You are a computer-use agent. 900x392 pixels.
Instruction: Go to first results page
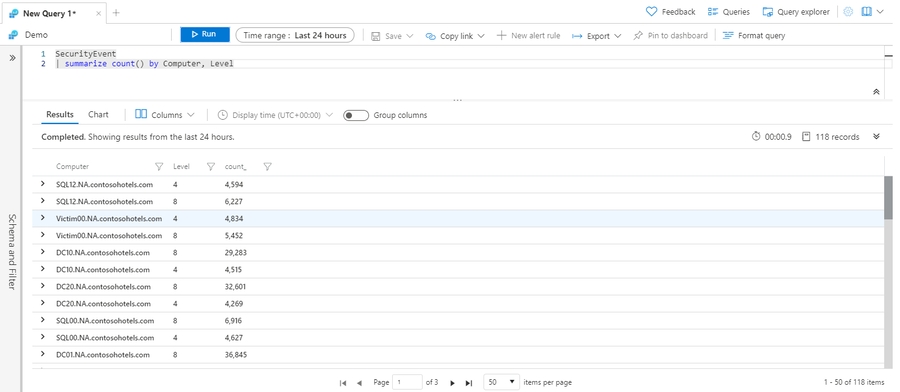[343, 383]
